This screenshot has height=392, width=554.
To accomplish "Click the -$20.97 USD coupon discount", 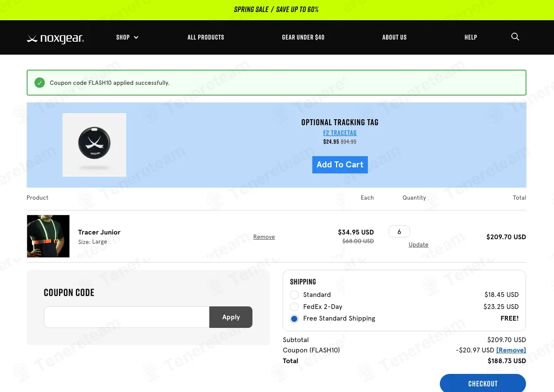I will (475, 350).
